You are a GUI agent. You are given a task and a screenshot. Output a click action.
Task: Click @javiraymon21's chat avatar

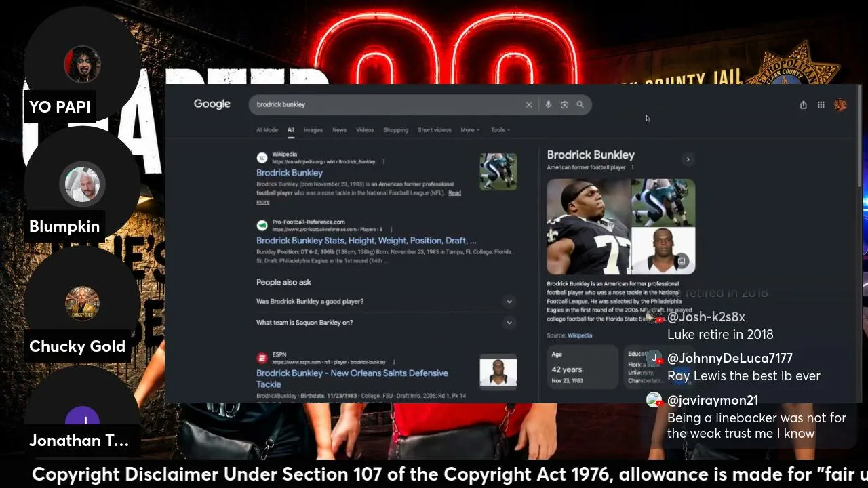[654, 400]
